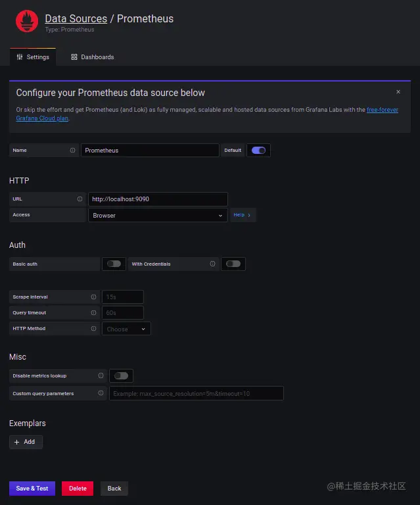Enable the With Credentials switch

click(233, 264)
